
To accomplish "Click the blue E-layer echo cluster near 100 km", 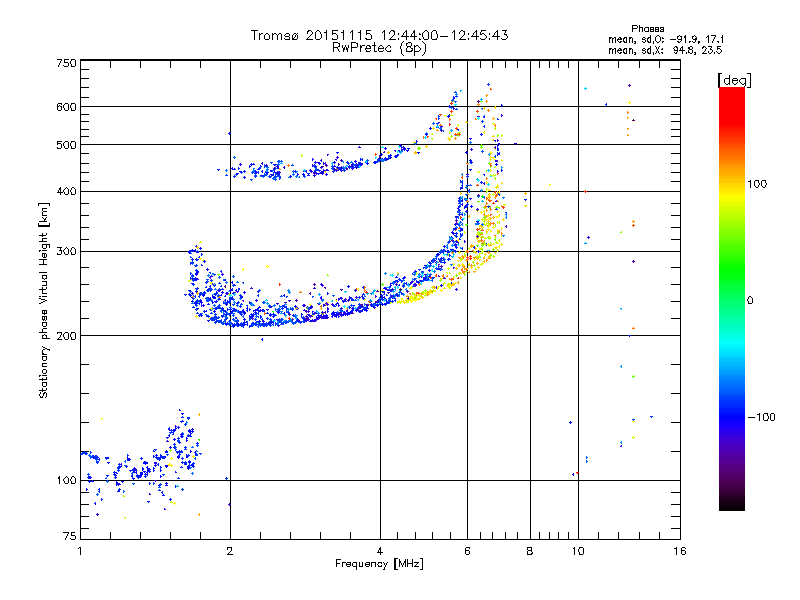I will 143,464.
